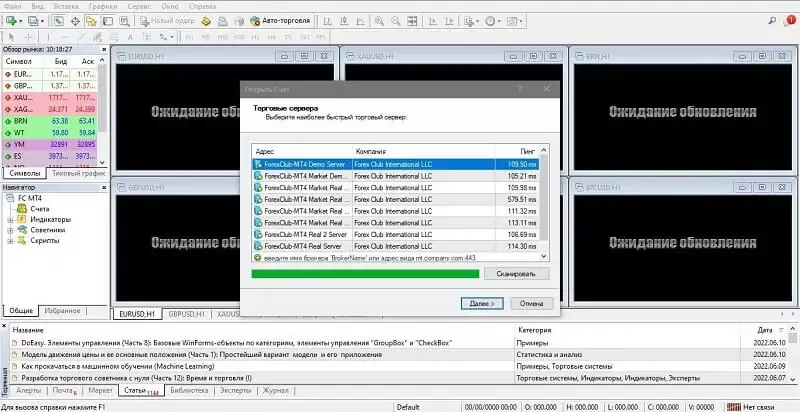Click the dialog help question mark button
The image size is (800, 412).
coord(520,89)
